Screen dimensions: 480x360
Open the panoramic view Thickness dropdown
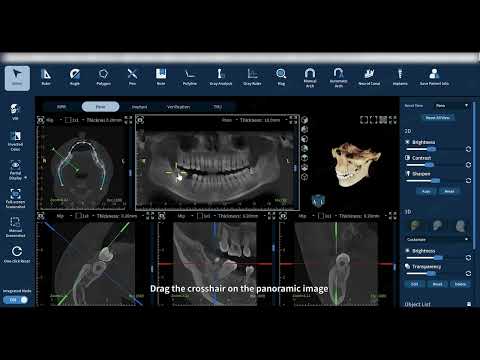[263, 120]
